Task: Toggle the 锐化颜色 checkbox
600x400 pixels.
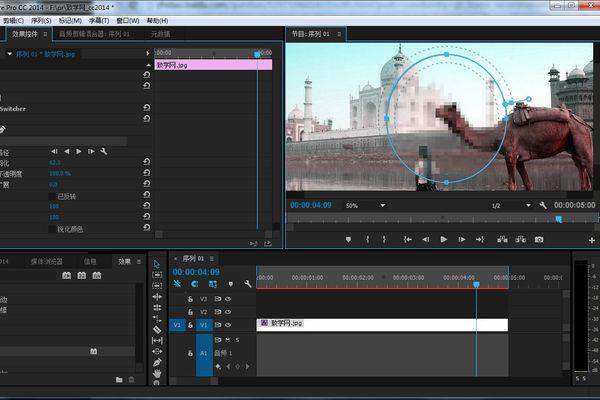Action: 52,228
